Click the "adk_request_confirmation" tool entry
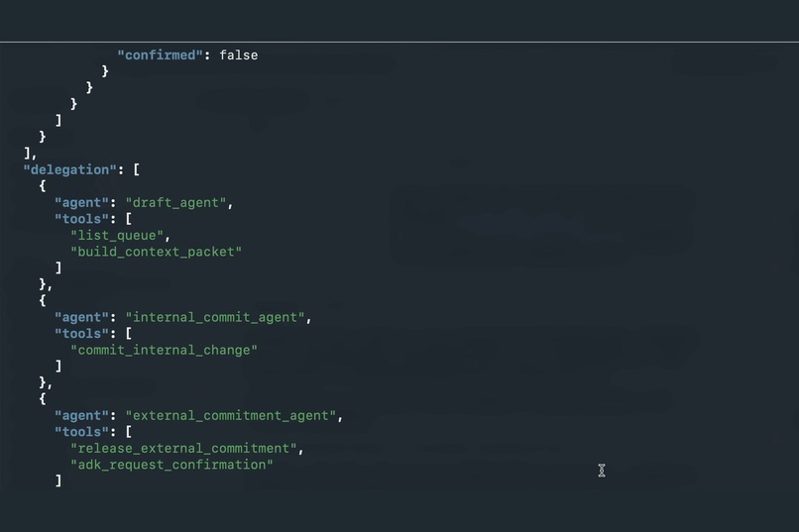The image size is (799, 532). click(x=171, y=465)
